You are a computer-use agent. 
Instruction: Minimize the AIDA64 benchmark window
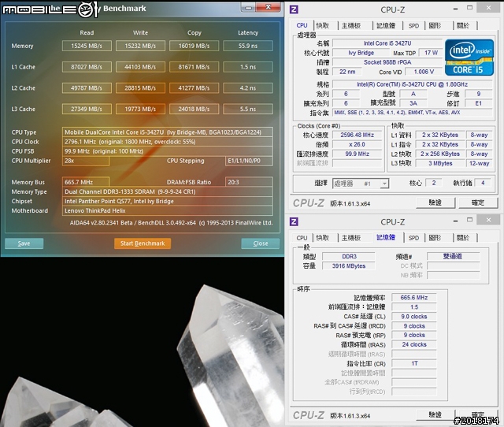coord(249,7)
